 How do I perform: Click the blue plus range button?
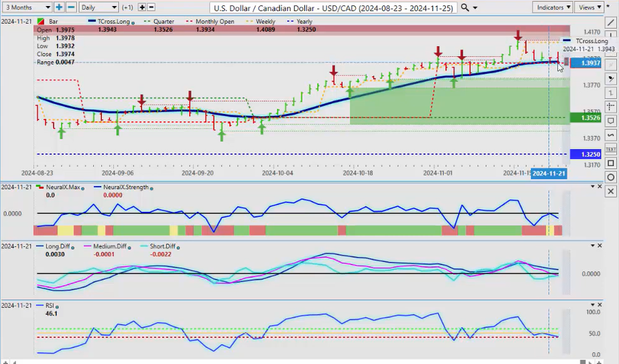[x=59, y=7]
